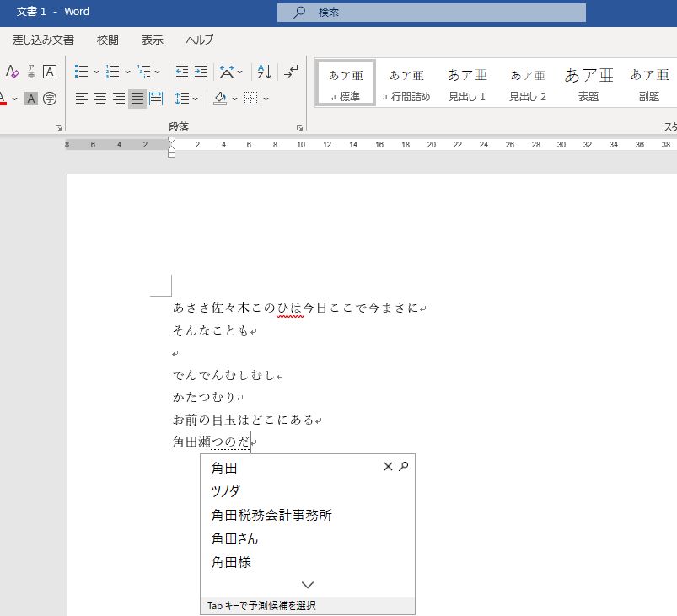The height and width of the screenshot is (616, 677).
Task: Apply the 副題 style
Action: [649, 83]
